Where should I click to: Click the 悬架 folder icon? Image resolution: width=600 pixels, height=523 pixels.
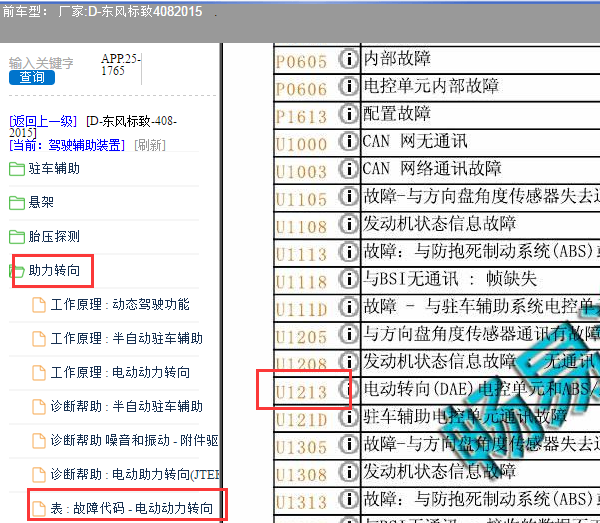pos(17,202)
